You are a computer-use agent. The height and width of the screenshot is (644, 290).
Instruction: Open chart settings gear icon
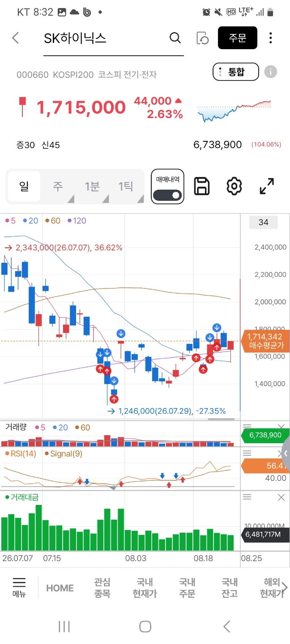point(234,186)
